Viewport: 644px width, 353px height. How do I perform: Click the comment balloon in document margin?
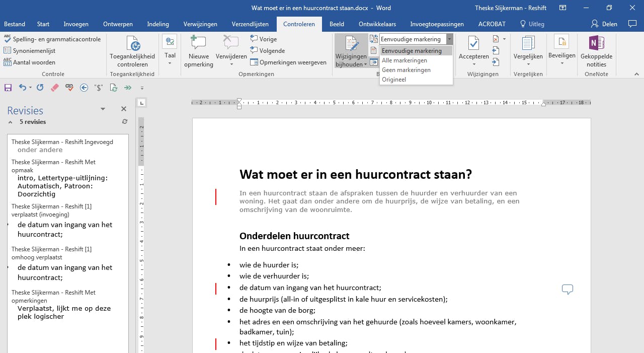567,289
